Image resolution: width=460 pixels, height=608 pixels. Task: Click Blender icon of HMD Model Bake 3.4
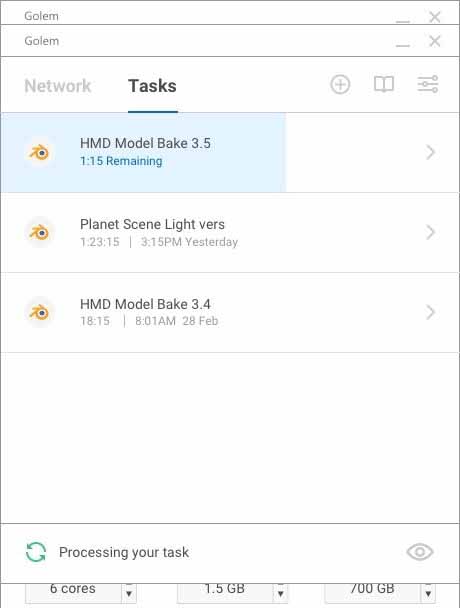pos(39,312)
